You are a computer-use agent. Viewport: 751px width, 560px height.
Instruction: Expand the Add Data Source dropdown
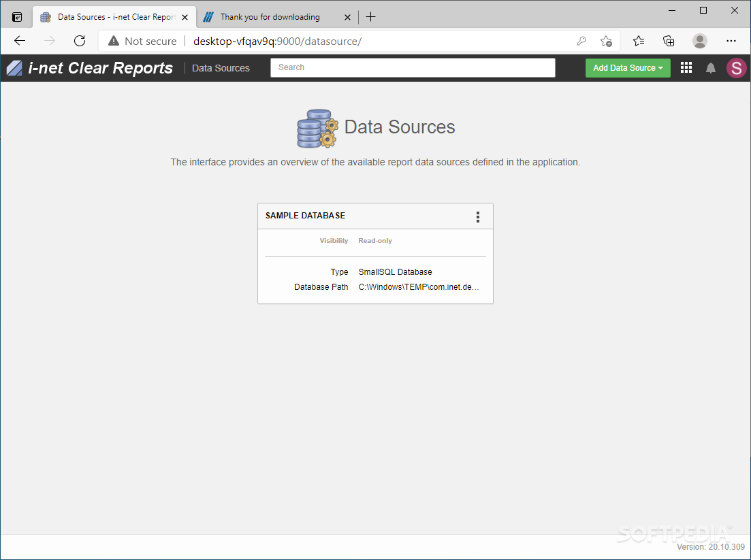[x=628, y=68]
